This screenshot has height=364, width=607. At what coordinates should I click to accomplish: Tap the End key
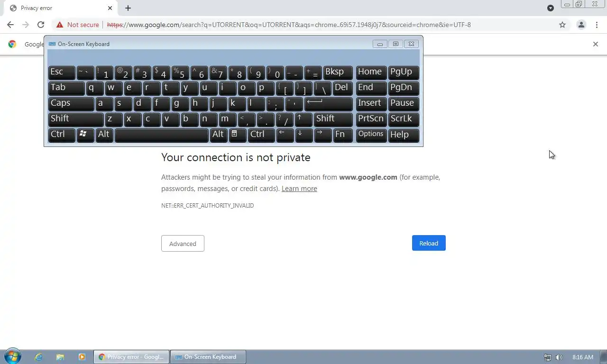pyautogui.click(x=371, y=88)
